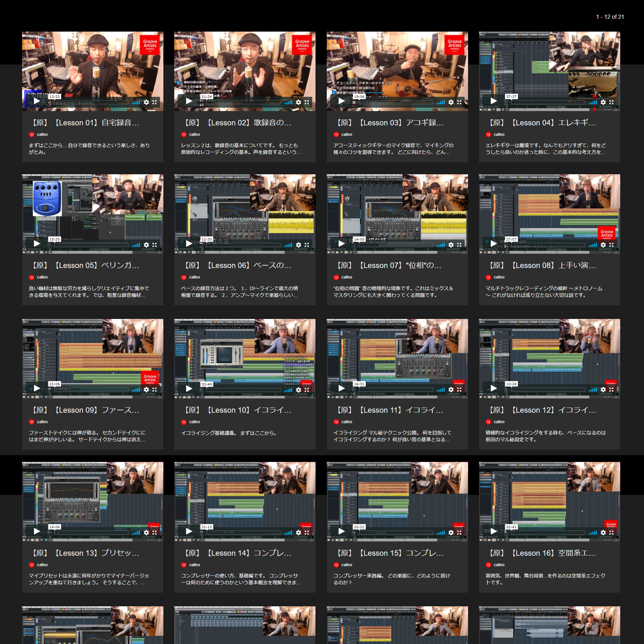644x644 pixels.
Task: Play the Lesson 01 video
Action: (x=37, y=101)
